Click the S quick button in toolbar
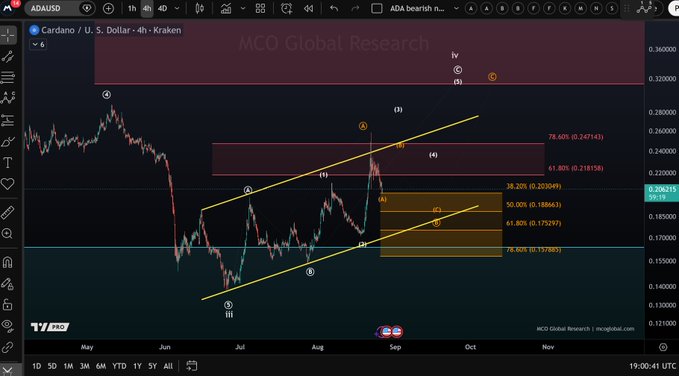Image resolution: width=679 pixels, height=376 pixels. click(x=612, y=8)
